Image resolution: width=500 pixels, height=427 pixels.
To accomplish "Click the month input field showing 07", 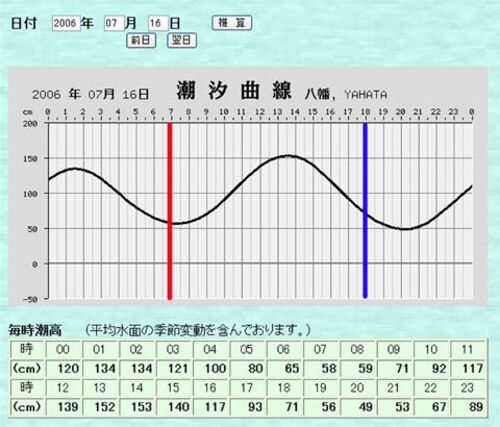I will pos(114,23).
